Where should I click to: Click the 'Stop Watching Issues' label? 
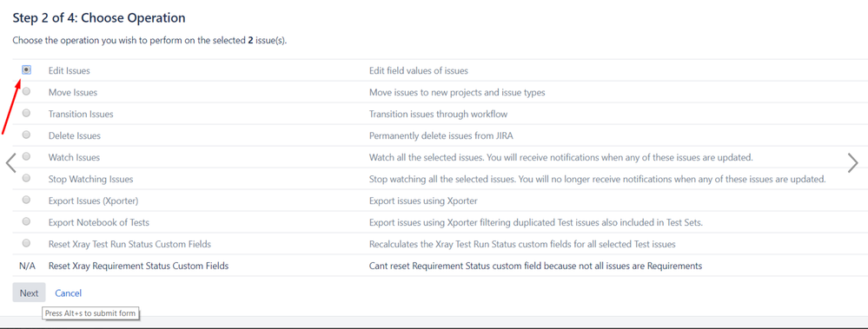click(90, 179)
